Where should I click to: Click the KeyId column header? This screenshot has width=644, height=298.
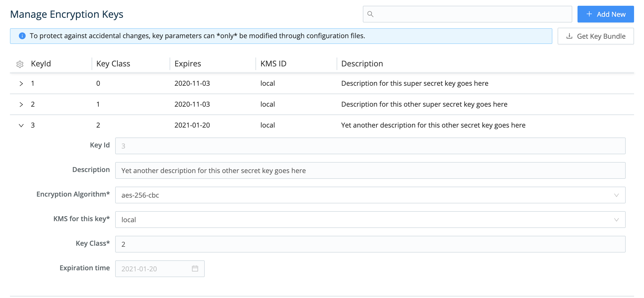(41, 64)
